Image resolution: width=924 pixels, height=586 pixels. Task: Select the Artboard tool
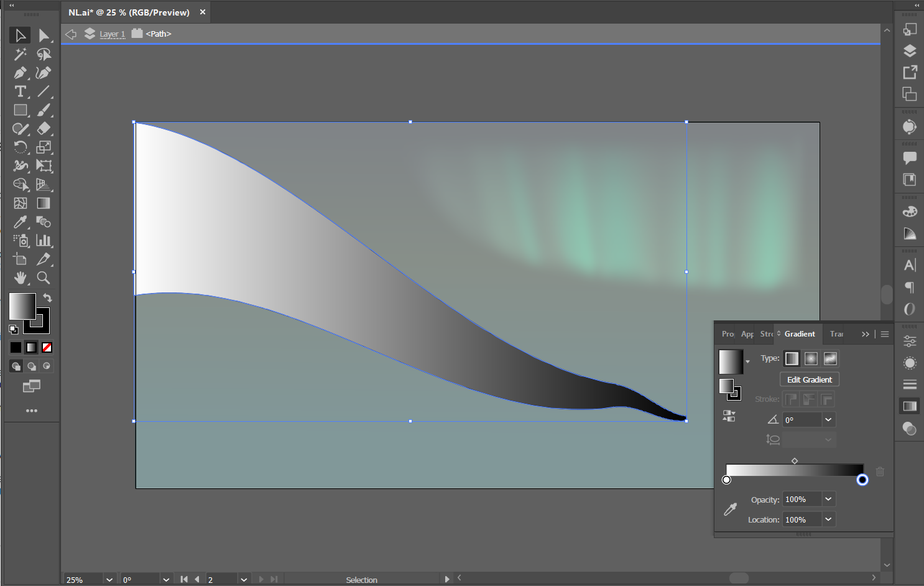21,259
